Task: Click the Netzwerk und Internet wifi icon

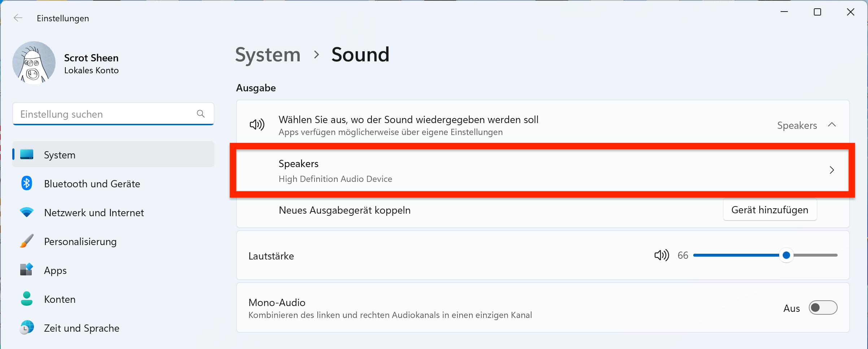Action: pos(27,212)
